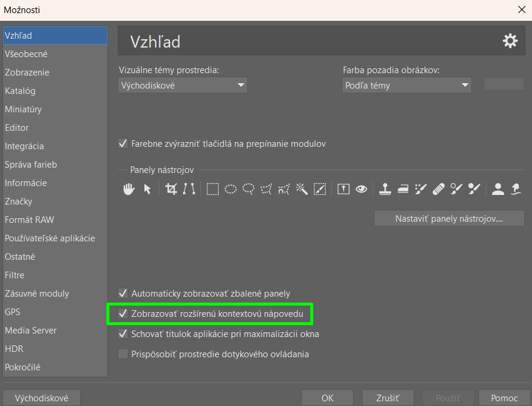Select the portrait person tool icon
532x406 pixels.
coord(498,189)
